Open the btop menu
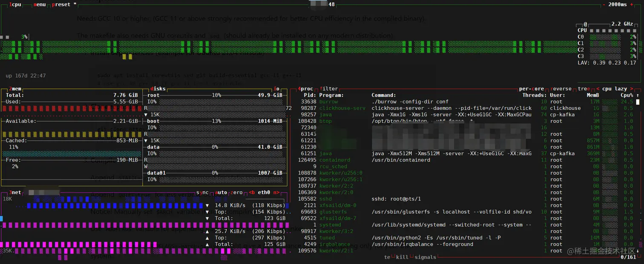This screenshot has width=644, height=264. coord(39,4)
